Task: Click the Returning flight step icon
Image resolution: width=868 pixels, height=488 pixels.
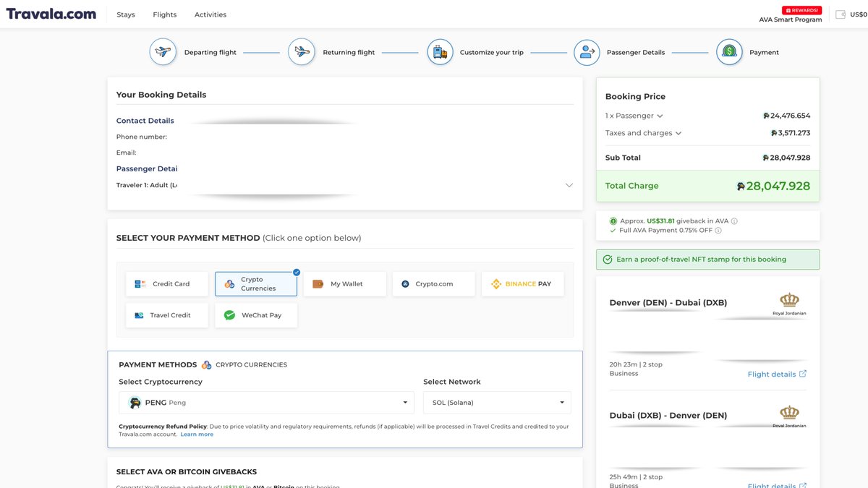Action: [x=302, y=52]
